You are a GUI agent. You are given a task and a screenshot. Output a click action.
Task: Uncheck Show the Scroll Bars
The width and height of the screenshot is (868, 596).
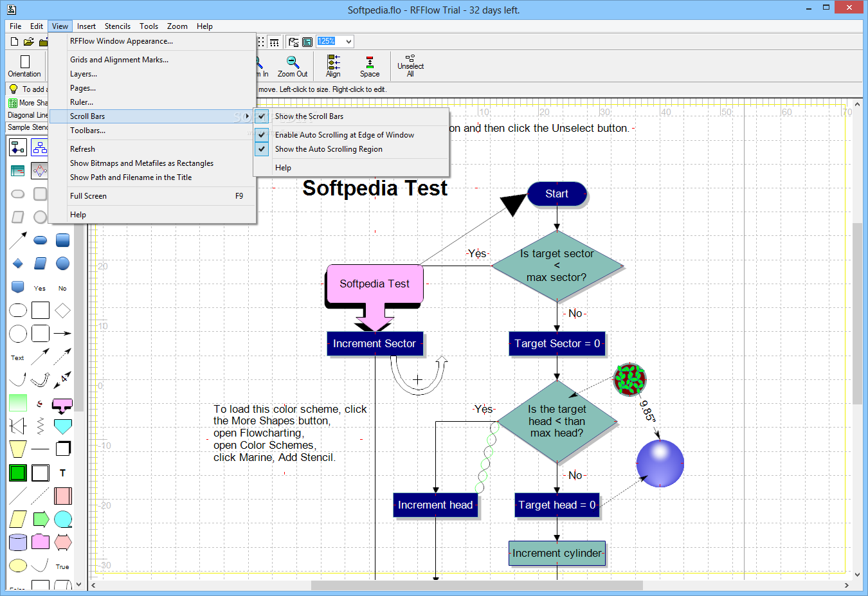pyautogui.click(x=352, y=116)
